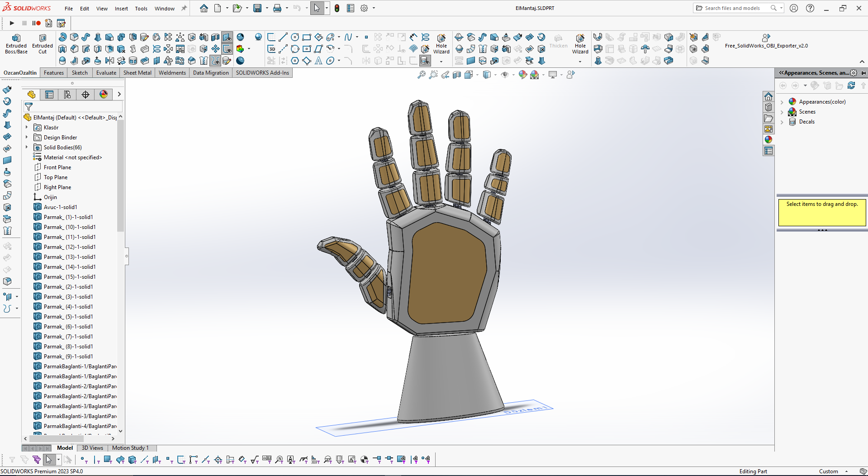This screenshot has height=476, width=868.
Task: Toggle the Filter Axes selection filter
Action: (x=144, y=460)
